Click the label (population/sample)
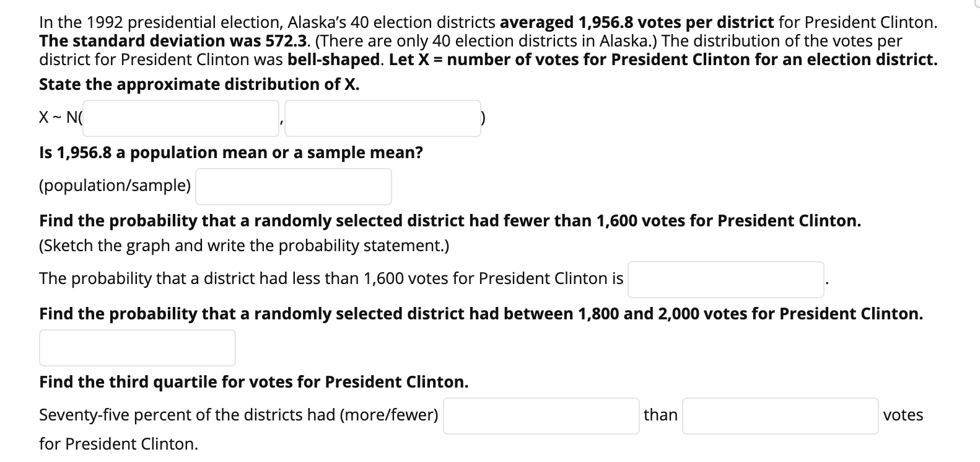The width and height of the screenshot is (980, 462). [x=114, y=184]
